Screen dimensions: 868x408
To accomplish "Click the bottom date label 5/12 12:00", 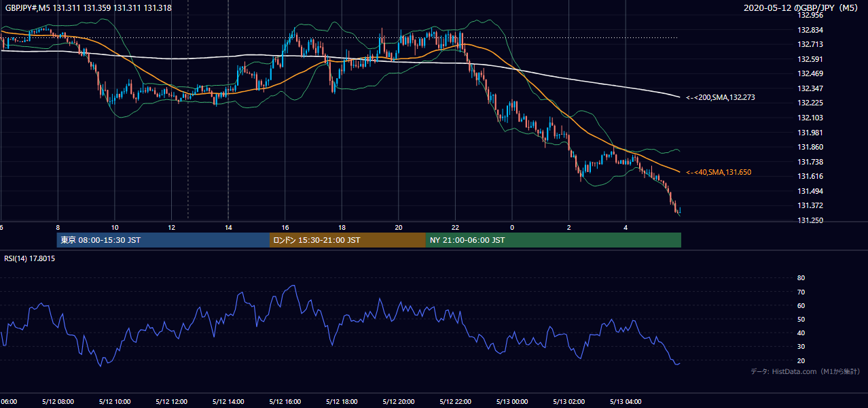I will click(x=172, y=401).
